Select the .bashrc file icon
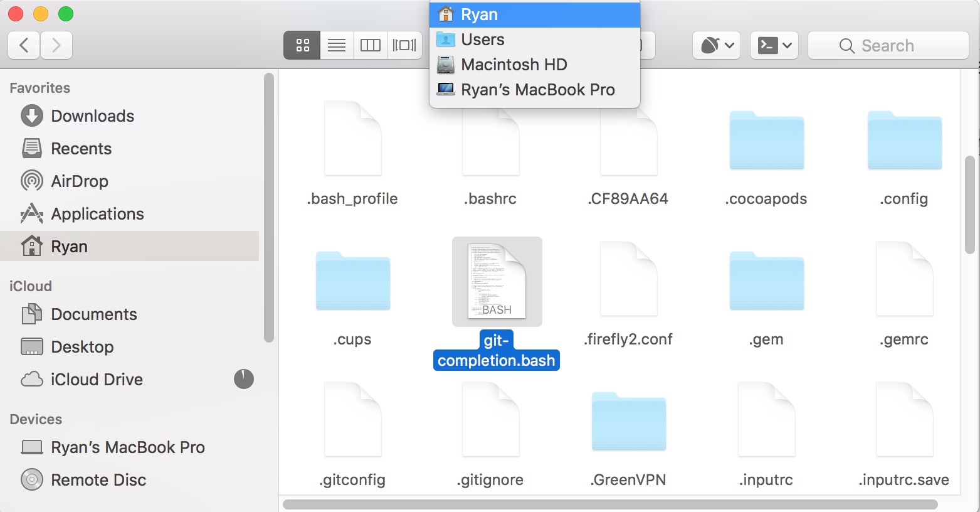The image size is (980, 512). [x=491, y=141]
